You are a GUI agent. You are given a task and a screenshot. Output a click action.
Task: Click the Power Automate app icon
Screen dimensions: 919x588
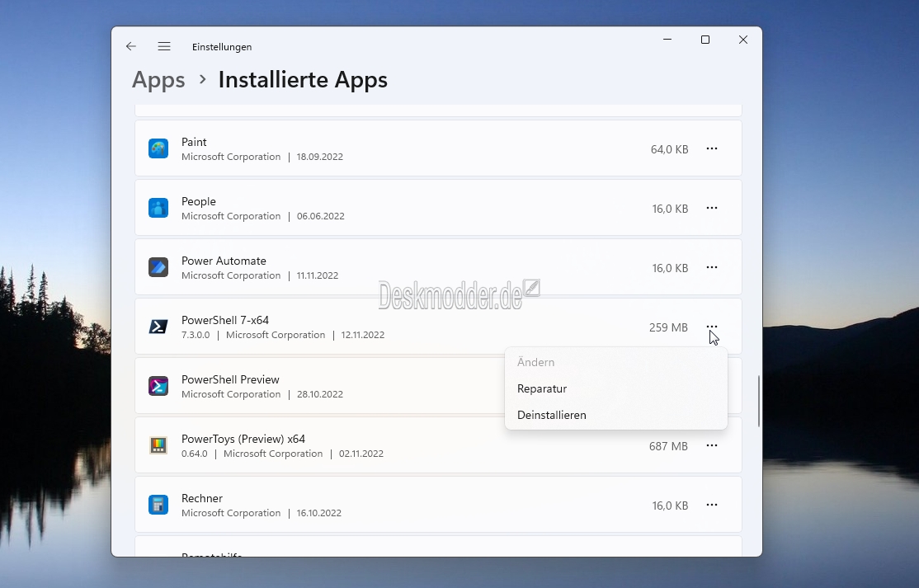click(158, 268)
